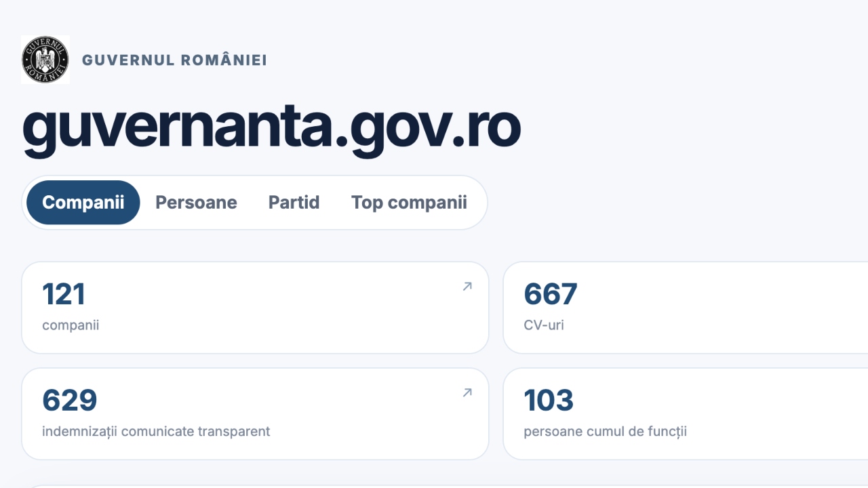The width and height of the screenshot is (868, 488).
Task: Click the 'persoane cumul de funcții' label
Action: coord(605,432)
